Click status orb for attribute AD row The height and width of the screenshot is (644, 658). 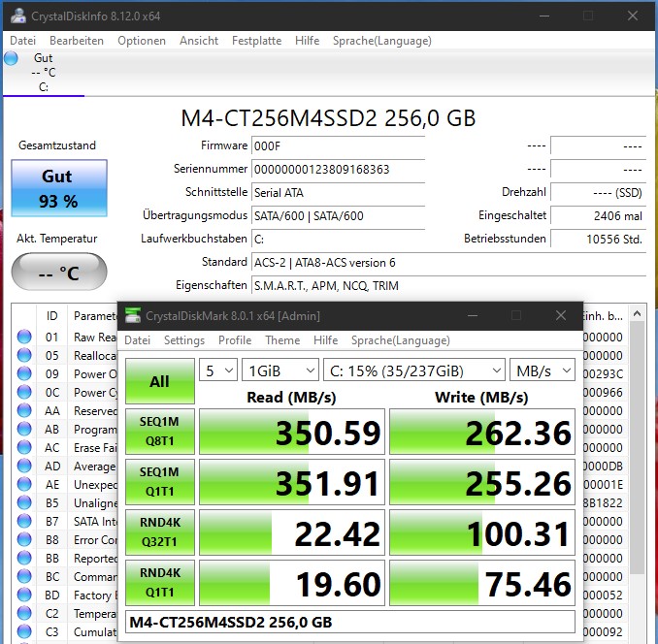[x=24, y=466]
